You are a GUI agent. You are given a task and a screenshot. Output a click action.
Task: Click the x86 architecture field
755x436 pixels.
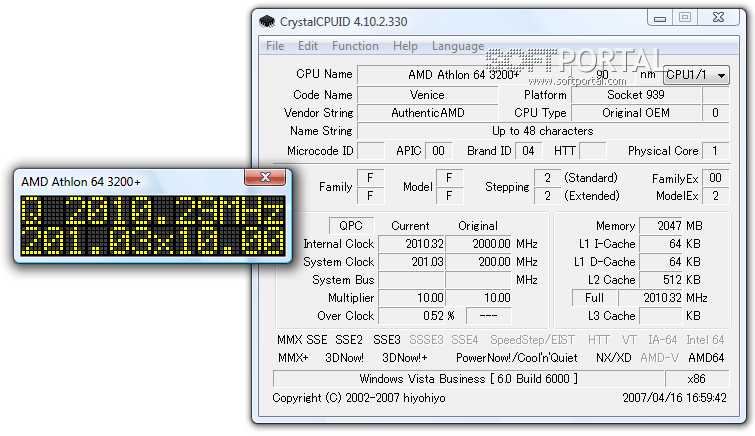pos(697,379)
